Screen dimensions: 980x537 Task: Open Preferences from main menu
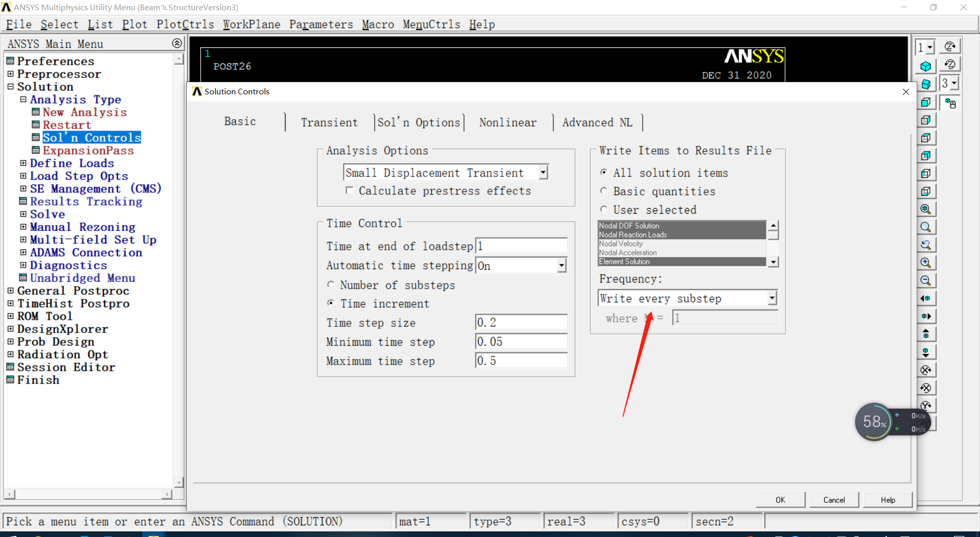click(56, 61)
